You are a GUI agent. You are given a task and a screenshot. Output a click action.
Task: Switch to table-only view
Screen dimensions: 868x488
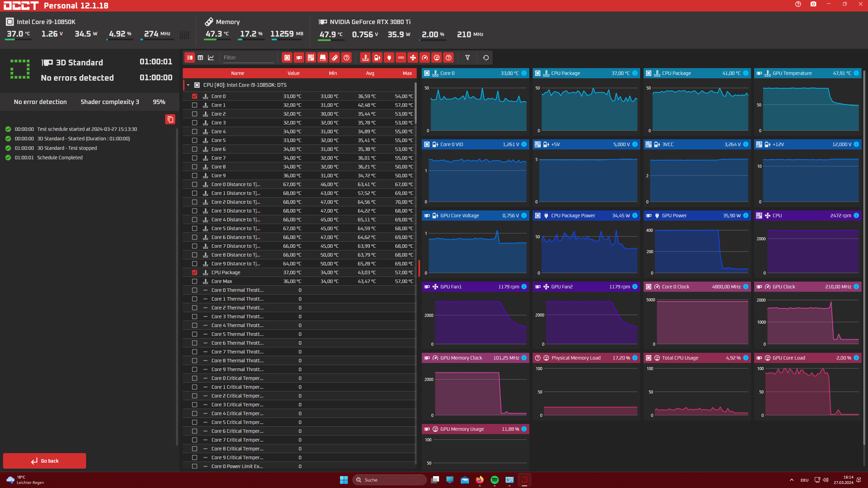pyautogui.click(x=200, y=58)
